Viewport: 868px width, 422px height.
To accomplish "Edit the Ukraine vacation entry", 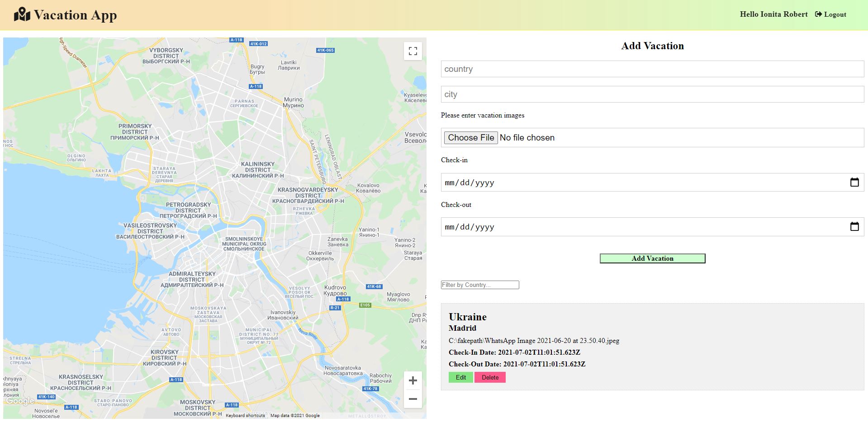I will point(461,377).
